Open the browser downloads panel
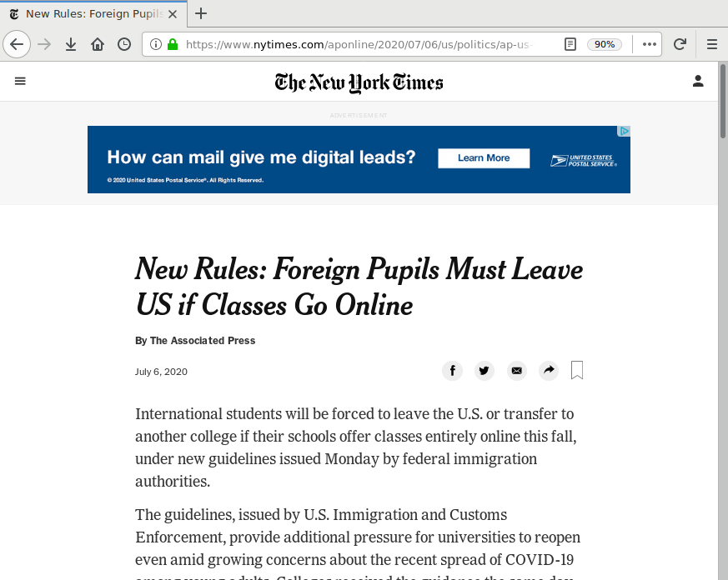The width and height of the screenshot is (728, 580). click(x=71, y=44)
